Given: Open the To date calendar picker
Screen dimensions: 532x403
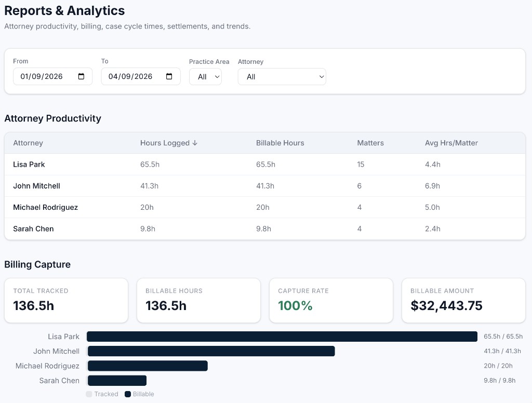Looking at the screenshot, I should point(170,76).
